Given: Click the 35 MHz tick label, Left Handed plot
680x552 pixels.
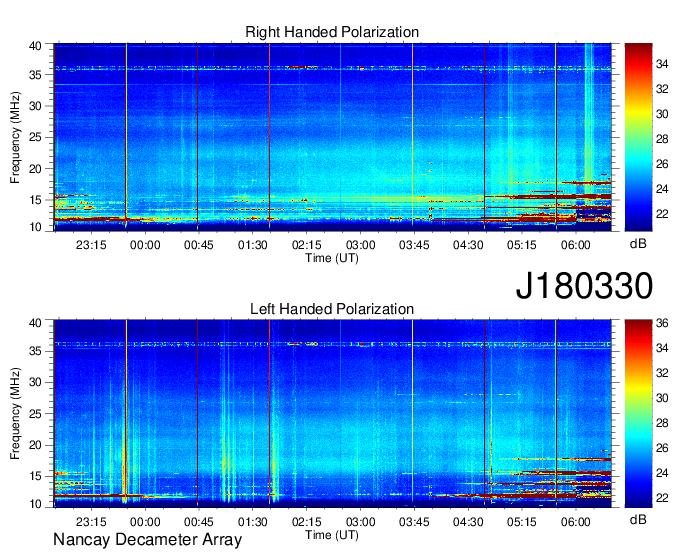Looking at the screenshot, I should point(36,351).
